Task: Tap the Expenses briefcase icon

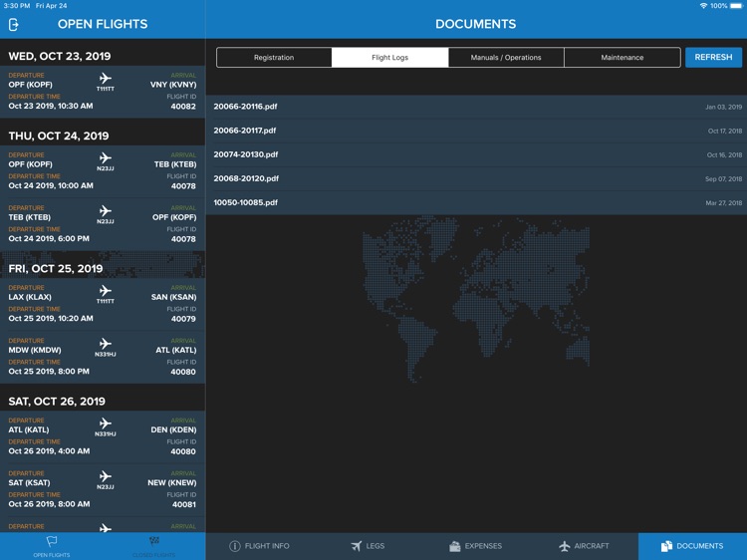Action: pos(455,546)
